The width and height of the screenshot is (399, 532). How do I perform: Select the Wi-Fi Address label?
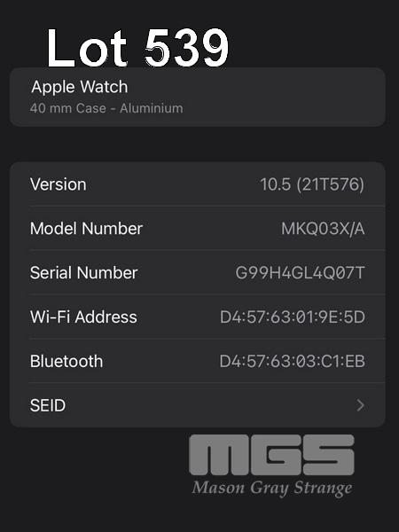point(83,317)
